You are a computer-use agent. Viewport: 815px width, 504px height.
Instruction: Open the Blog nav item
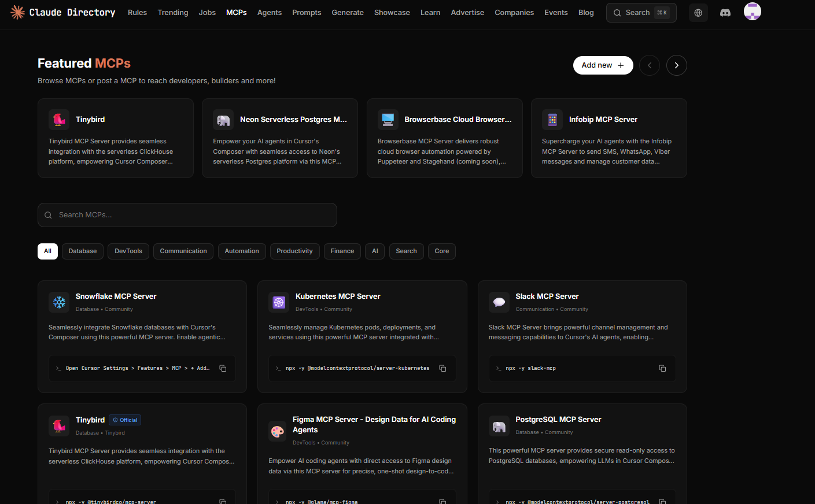pos(586,13)
